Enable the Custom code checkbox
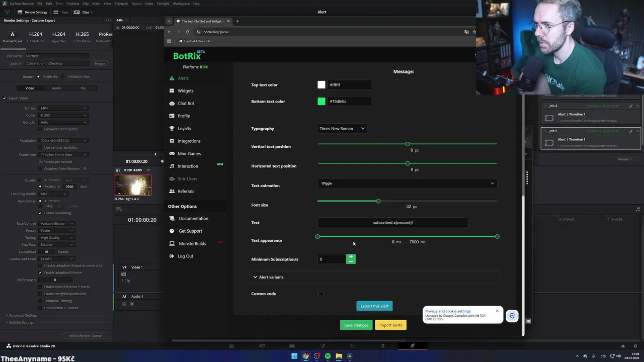 point(321,294)
